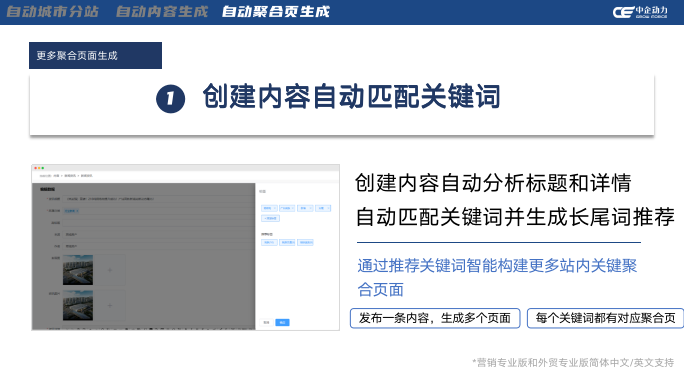The height and width of the screenshot is (371, 684).
Task: Click the heading 创建内容自动匹配关键词
Action: pos(351,96)
